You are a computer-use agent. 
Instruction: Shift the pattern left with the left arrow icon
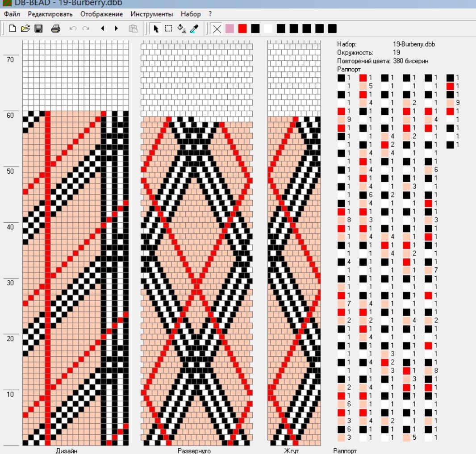103,29
